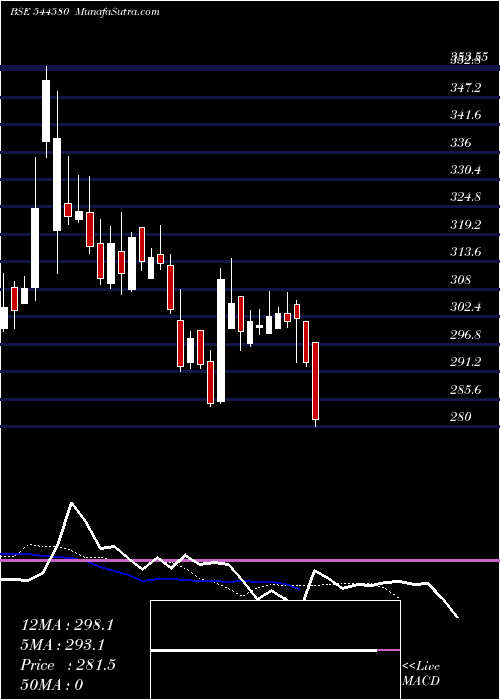The width and height of the screenshot is (500, 700).
Task: Click the white MACD peak
Action: pos(72,504)
